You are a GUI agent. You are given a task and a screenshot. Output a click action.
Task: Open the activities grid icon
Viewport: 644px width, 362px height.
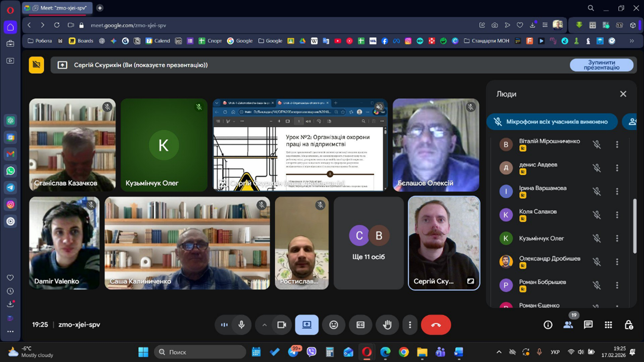click(608, 325)
